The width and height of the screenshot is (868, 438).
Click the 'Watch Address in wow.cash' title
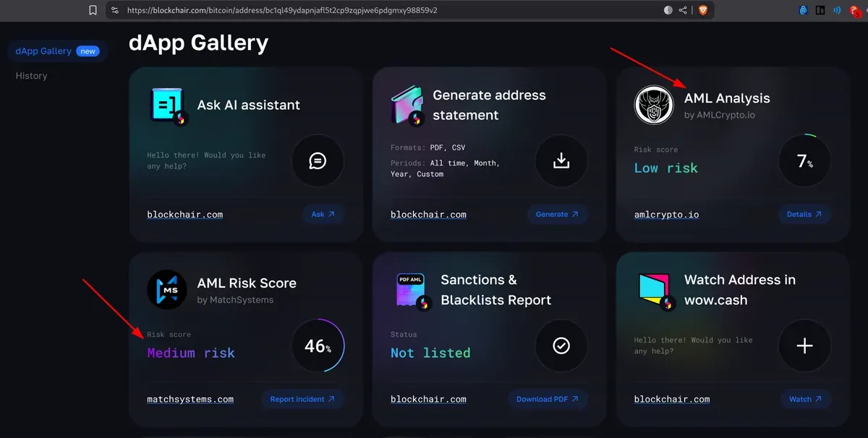pos(740,290)
